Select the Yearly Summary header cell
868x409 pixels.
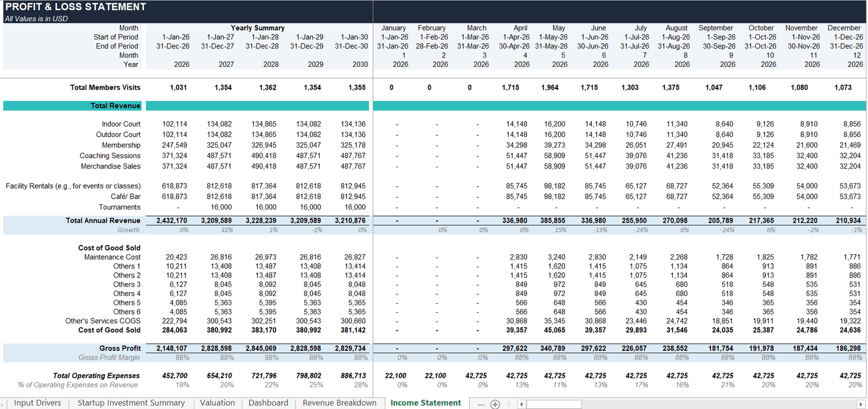(257, 28)
